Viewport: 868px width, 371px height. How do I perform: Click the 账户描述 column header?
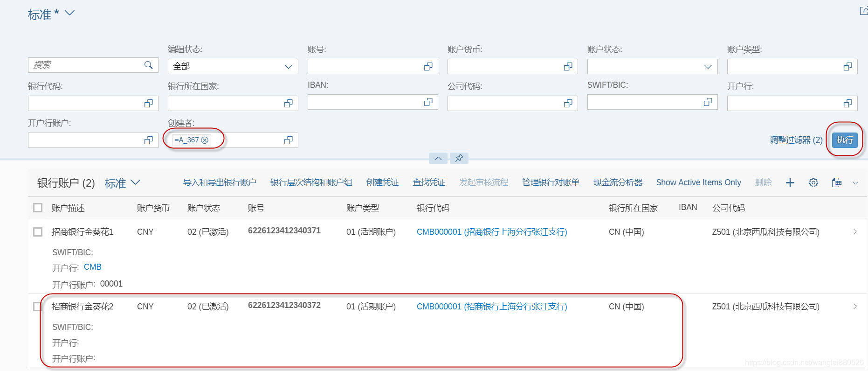click(68, 208)
